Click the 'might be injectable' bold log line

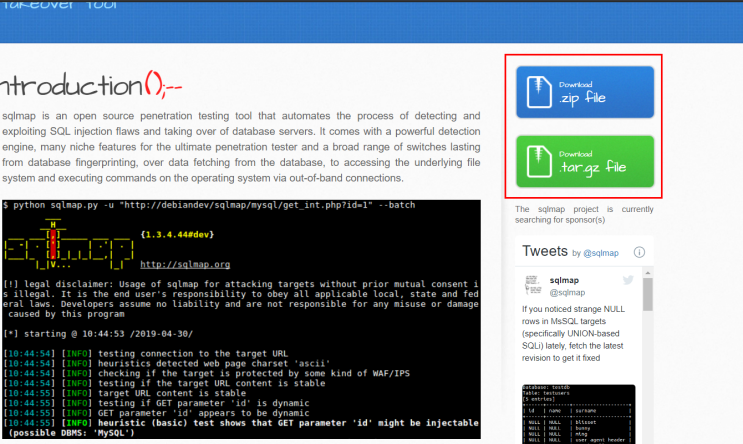click(x=241, y=423)
